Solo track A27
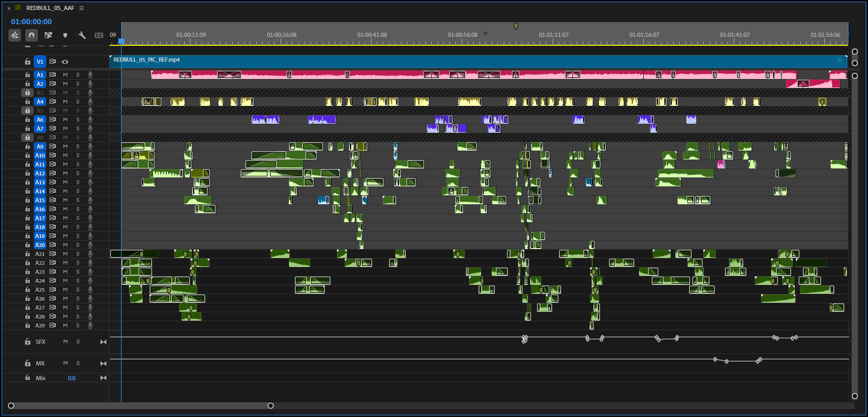The height and width of the screenshot is (417, 868). click(x=78, y=307)
